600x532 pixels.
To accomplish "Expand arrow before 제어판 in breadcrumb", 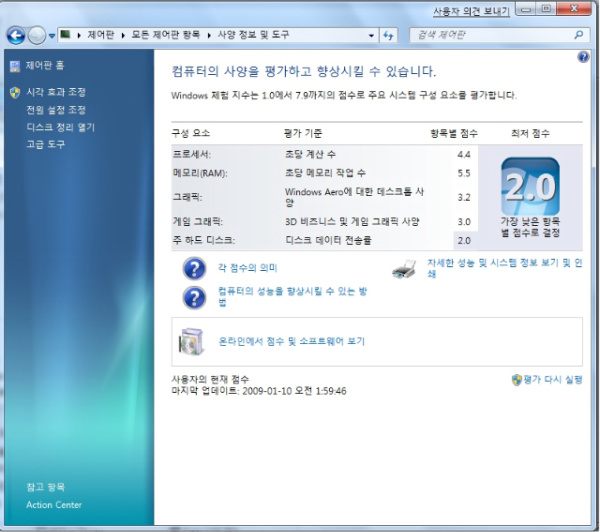I will tap(79, 35).
